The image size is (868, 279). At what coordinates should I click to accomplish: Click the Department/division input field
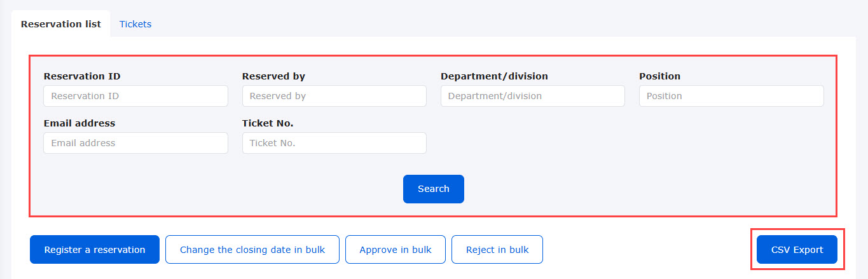coord(533,96)
